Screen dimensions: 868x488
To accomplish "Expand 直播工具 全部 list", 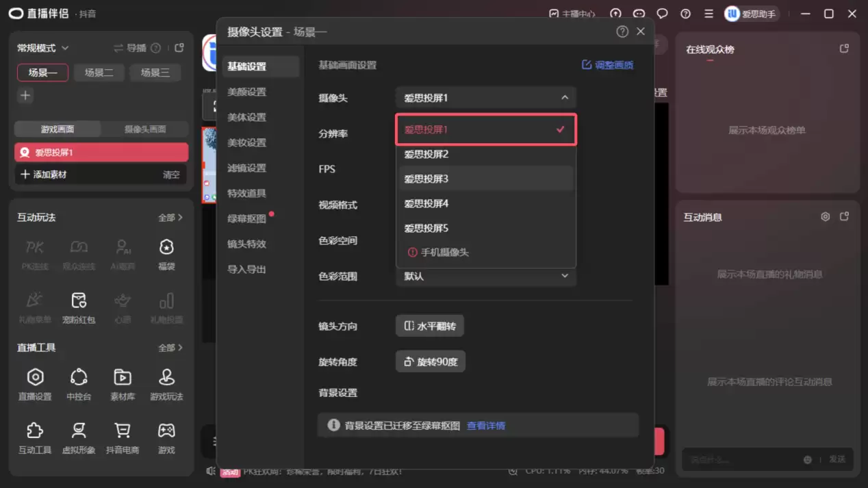I will 170,348.
